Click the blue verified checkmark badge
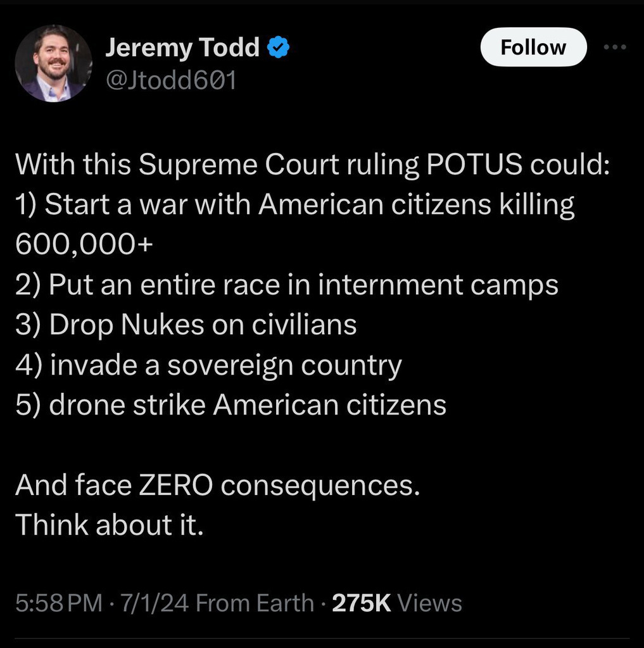644x648 pixels. pyautogui.click(x=279, y=47)
